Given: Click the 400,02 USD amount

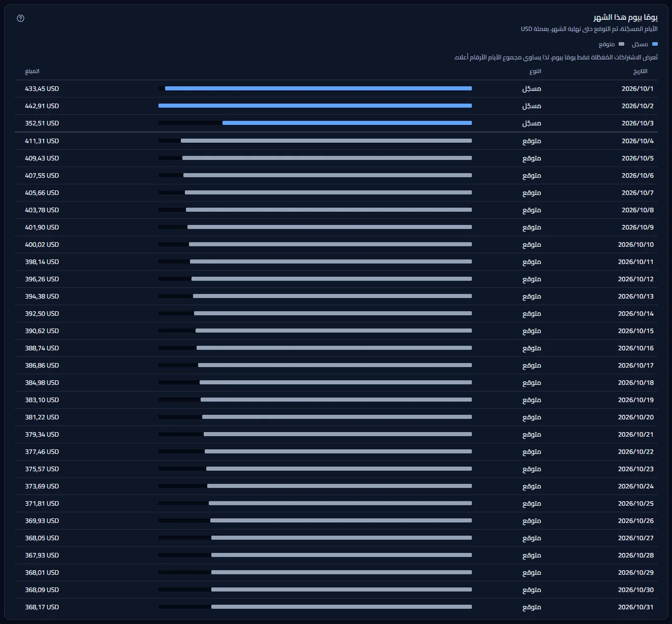Looking at the screenshot, I should (42, 244).
